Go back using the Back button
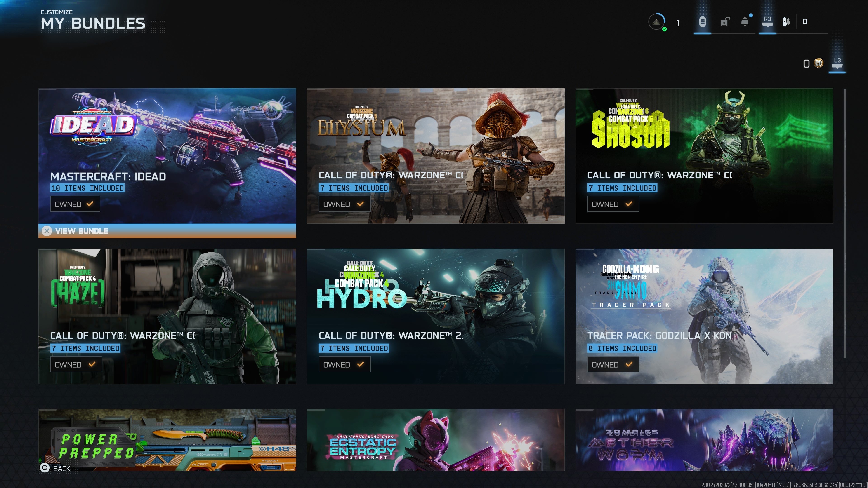 pos(55,468)
